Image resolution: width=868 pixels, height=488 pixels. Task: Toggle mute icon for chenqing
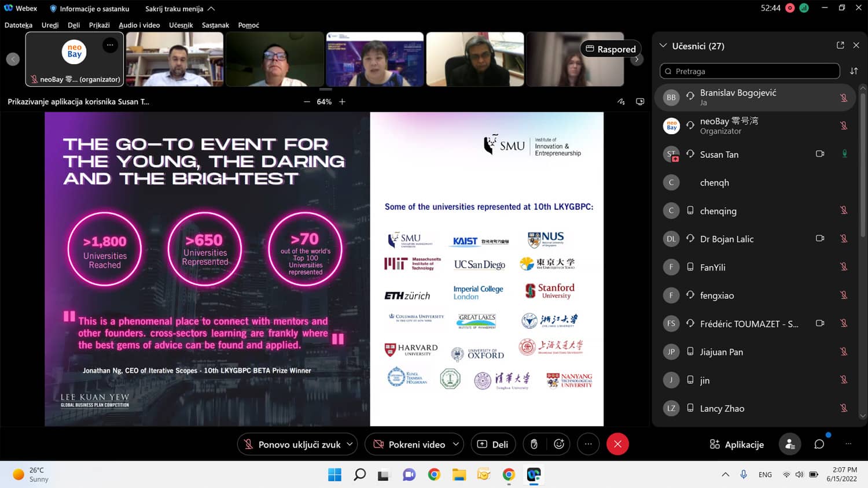pos(844,210)
